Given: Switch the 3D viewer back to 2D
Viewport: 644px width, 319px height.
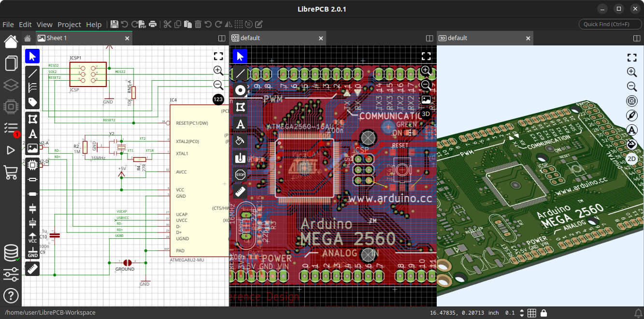Looking at the screenshot, I should [x=631, y=159].
